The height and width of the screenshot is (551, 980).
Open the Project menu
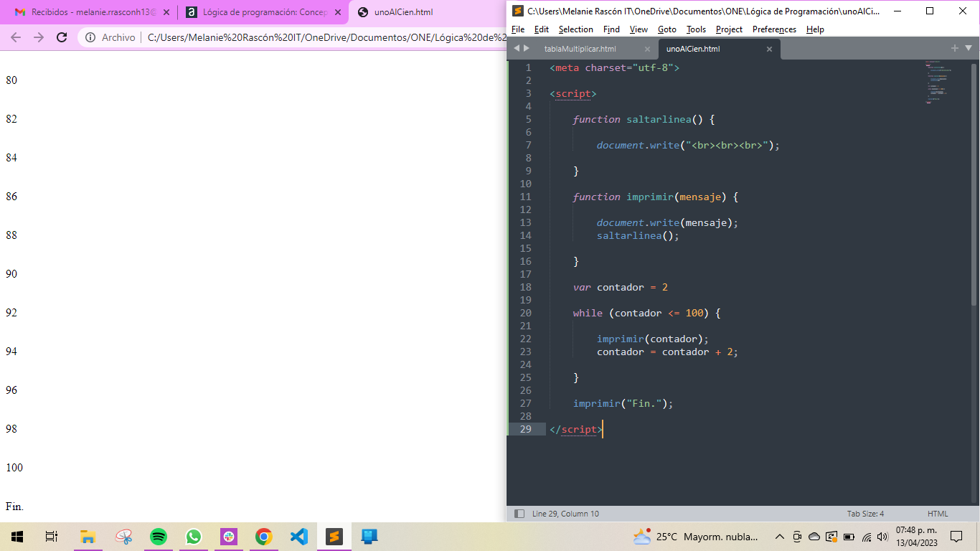pos(729,29)
